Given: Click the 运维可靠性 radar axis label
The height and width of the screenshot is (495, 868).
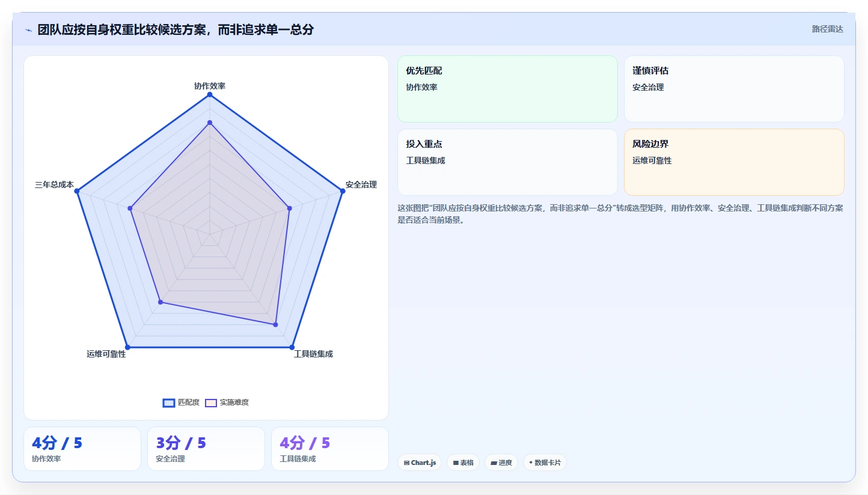Looking at the screenshot, I should click(x=106, y=354).
